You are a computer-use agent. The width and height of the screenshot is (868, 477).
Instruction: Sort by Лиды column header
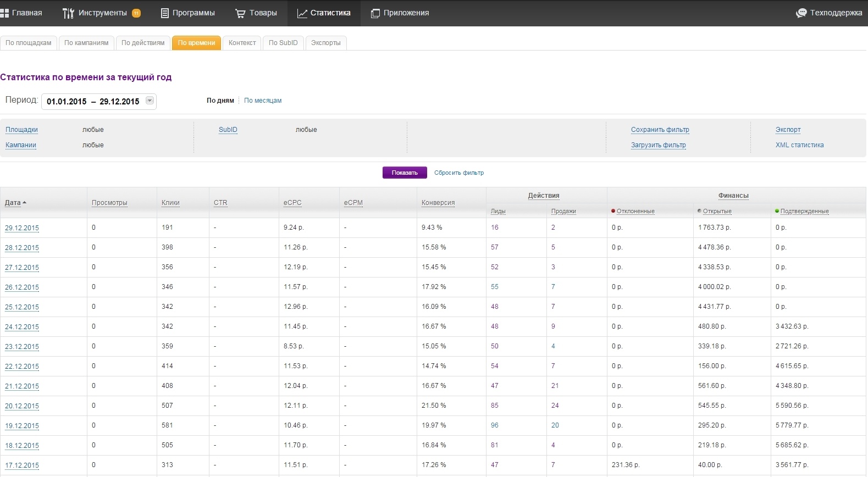click(x=498, y=211)
